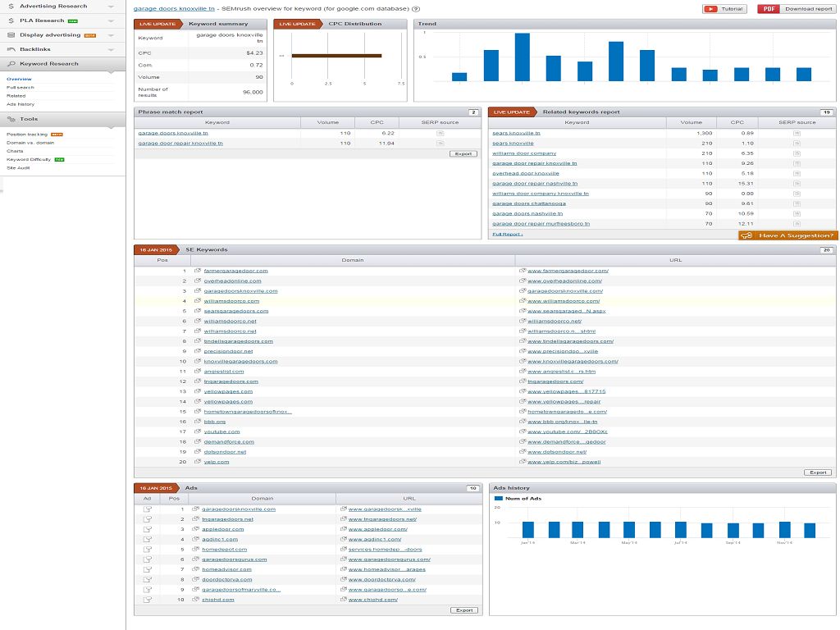
Task: Open external icon beside www.precisiondoo...xville URL
Action: 523,351
